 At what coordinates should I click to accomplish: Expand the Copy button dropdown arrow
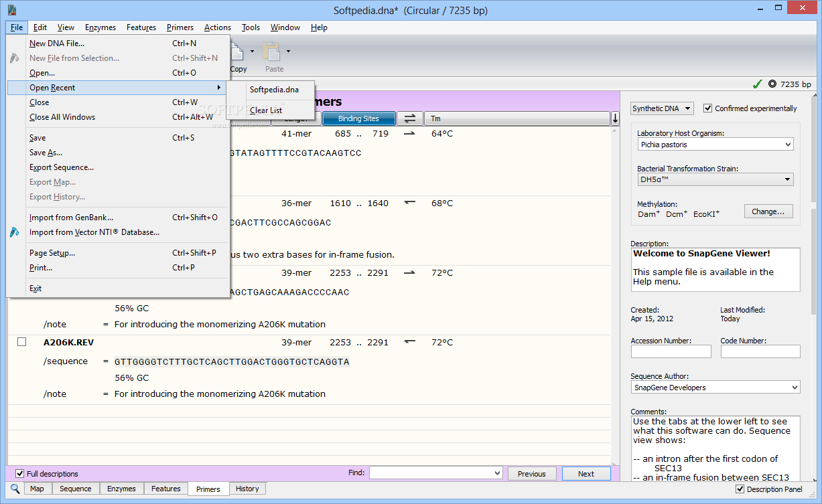253,51
